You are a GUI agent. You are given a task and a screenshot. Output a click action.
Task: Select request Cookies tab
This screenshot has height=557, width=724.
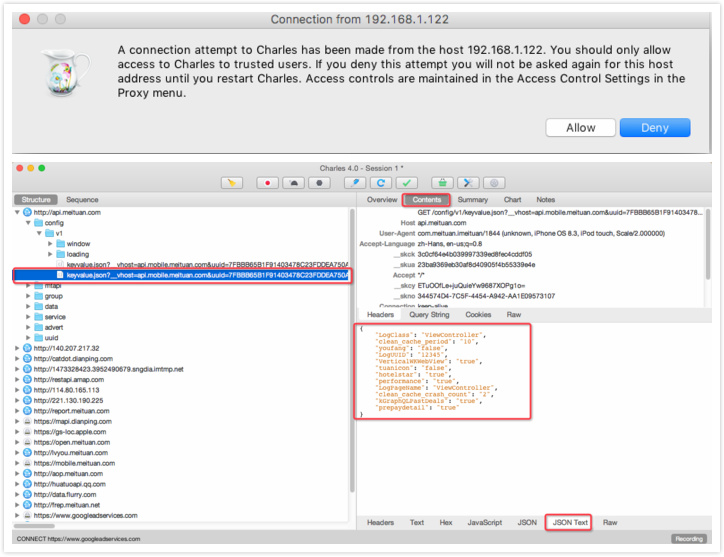pos(478,315)
